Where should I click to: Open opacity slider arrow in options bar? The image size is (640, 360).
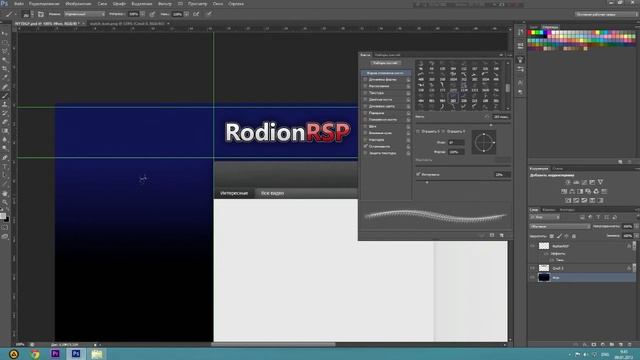pos(142,14)
